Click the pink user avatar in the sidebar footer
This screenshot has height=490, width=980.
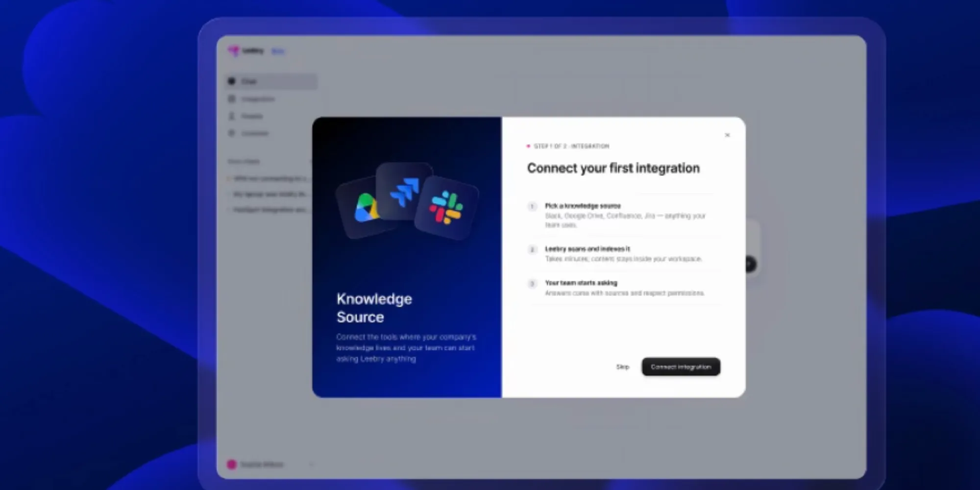(232, 464)
